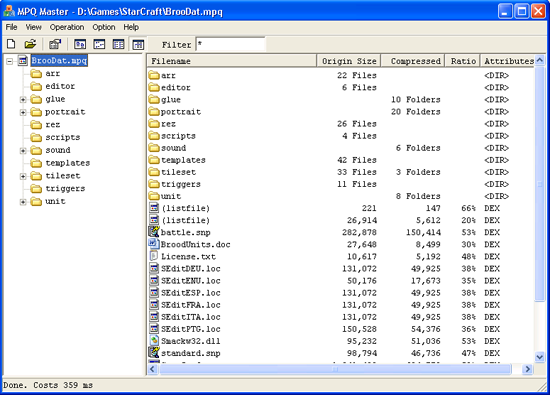Click the License.txt text file icon
This screenshot has height=395, width=550.
154,256
